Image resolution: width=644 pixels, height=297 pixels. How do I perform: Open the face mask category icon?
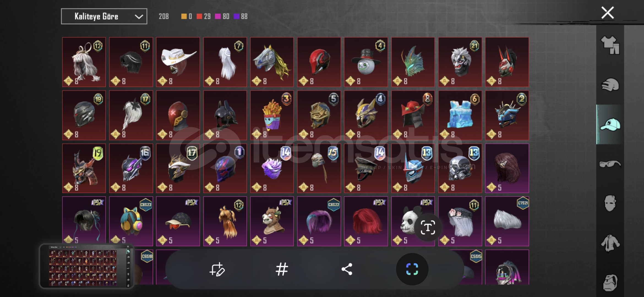[610, 203]
